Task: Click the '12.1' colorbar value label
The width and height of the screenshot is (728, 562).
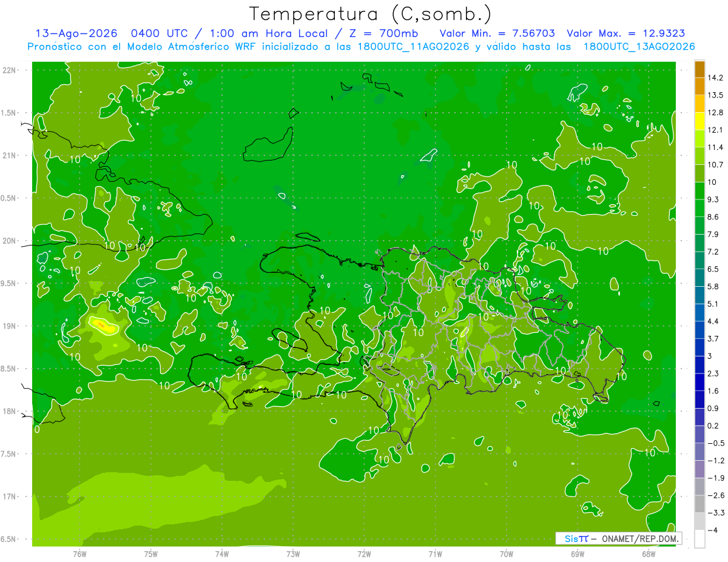Action: pos(715,130)
